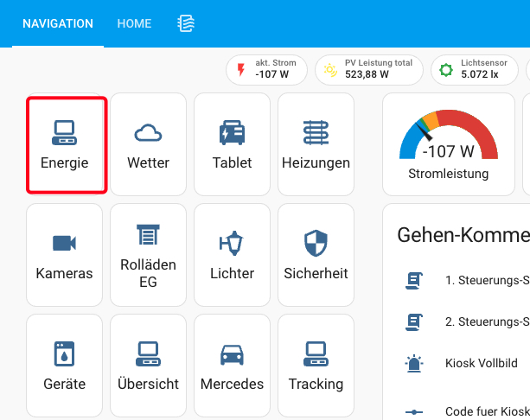Open the Lichter lamp tile
This screenshot has width=530, height=420.
point(232,255)
